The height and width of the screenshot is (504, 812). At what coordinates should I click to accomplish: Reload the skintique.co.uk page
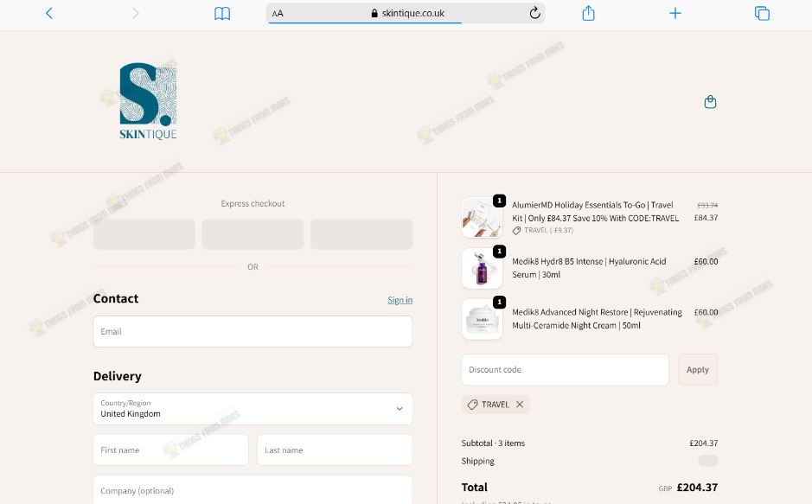pos(535,13)
